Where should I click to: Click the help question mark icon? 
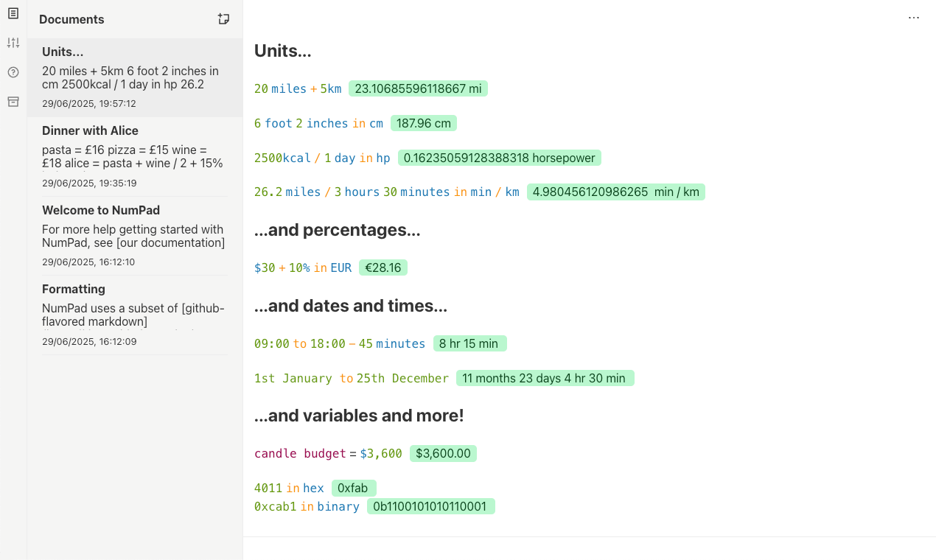(x=13, y=72)
